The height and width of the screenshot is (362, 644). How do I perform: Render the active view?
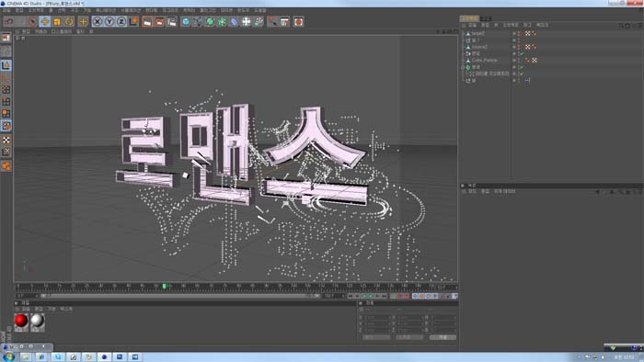pos(147,21)
